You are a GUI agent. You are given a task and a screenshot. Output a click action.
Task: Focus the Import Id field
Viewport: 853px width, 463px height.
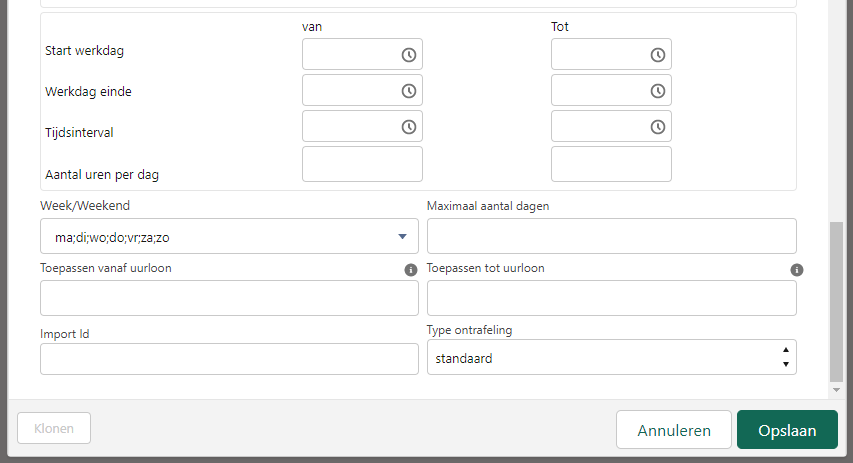pos(229,359)
